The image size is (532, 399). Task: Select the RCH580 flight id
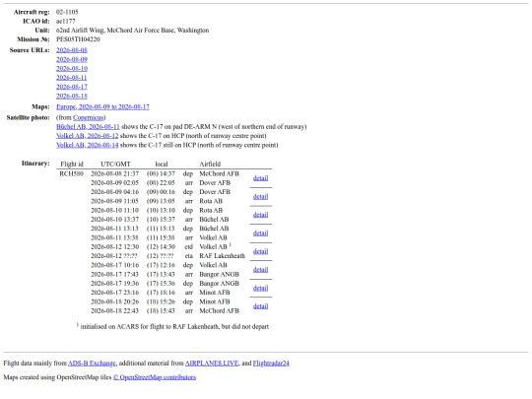coord(71,173)
